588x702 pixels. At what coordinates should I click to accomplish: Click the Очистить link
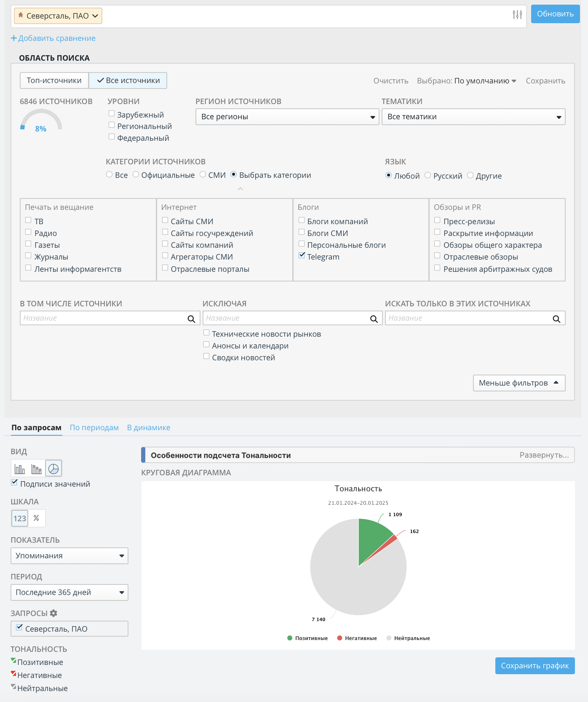pyautogui.click(x=391, y=81)
